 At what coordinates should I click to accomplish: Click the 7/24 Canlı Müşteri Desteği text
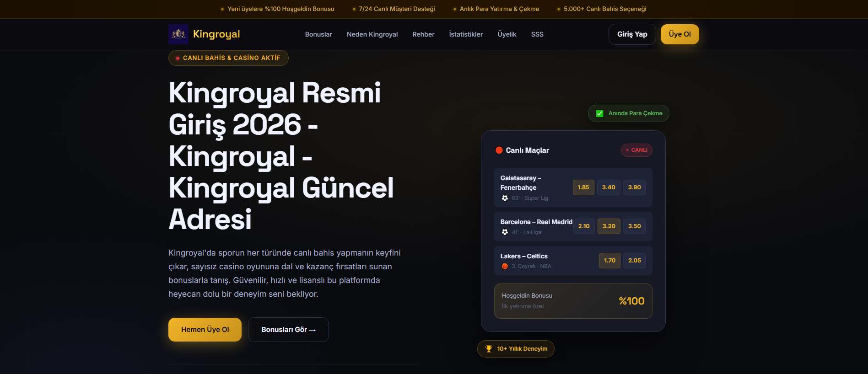[397, 9]
